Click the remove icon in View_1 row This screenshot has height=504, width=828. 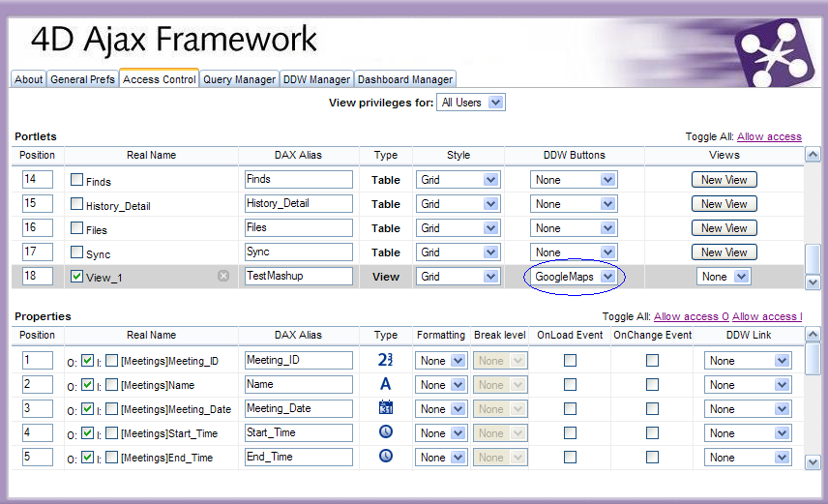(223, 276)
